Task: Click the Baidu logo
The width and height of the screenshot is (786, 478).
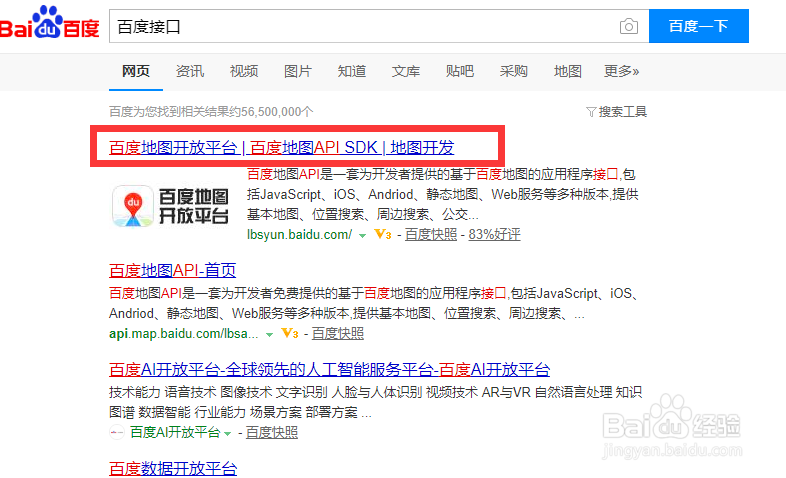Action: (x=49, y=23)
